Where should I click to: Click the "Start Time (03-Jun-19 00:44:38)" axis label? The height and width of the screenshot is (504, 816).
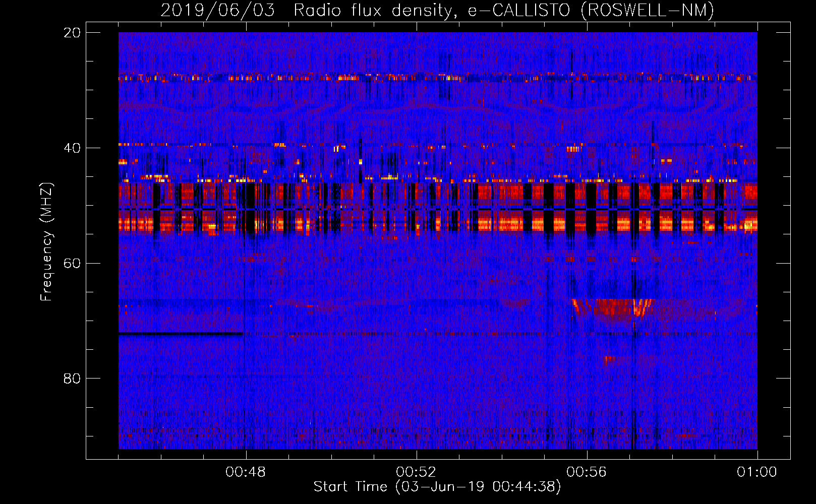tap(437, 487)
